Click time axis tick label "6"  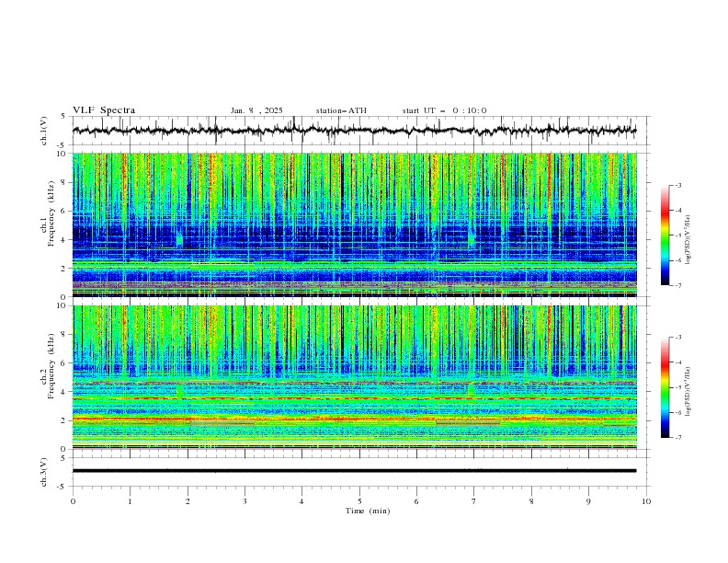click(416, 501)
